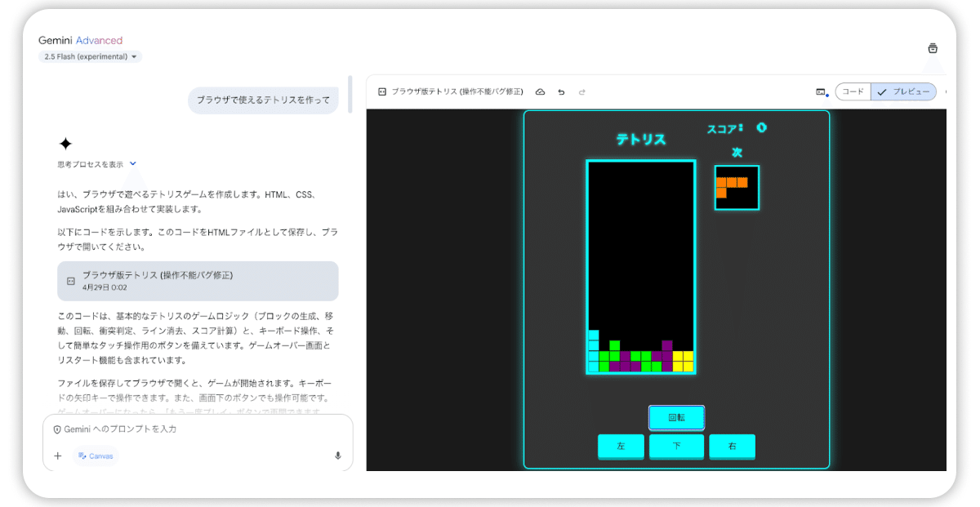Click the cloud share icon above the Tetris preview
This screenshot has height=507, width=980.
540,91
